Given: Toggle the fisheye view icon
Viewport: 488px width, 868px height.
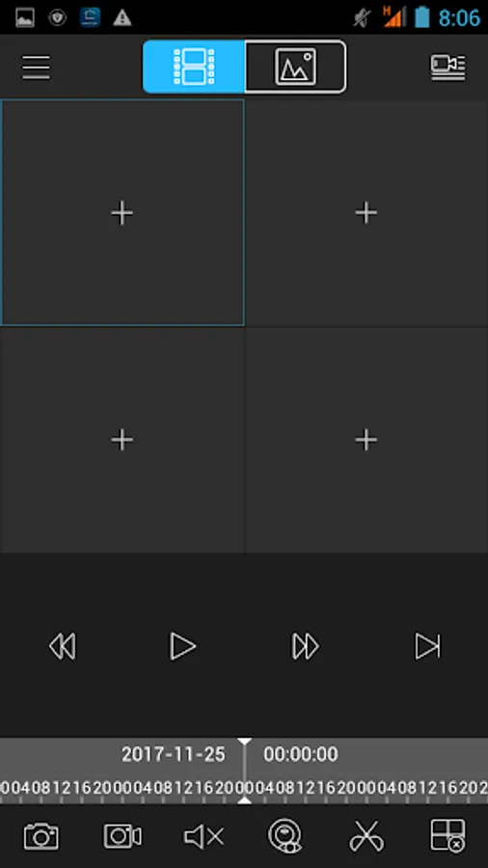Looking at the screenshot, I should click(x=285, y=836).
